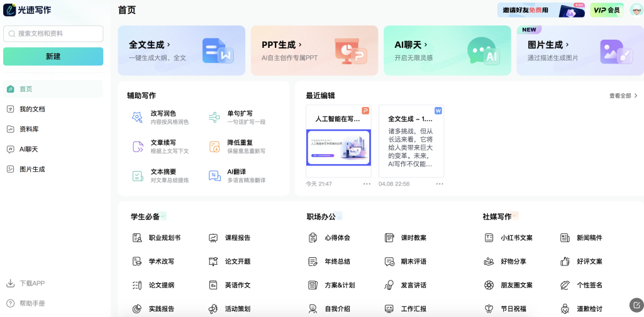Screen dimensions: 644x317
Task: Open the 全文生成 document thumbnail
Action: (x=411, y=142)
